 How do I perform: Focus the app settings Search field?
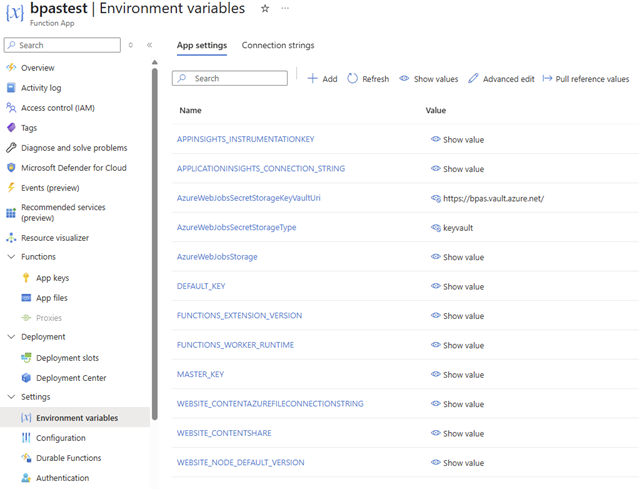tap(230, 78)
